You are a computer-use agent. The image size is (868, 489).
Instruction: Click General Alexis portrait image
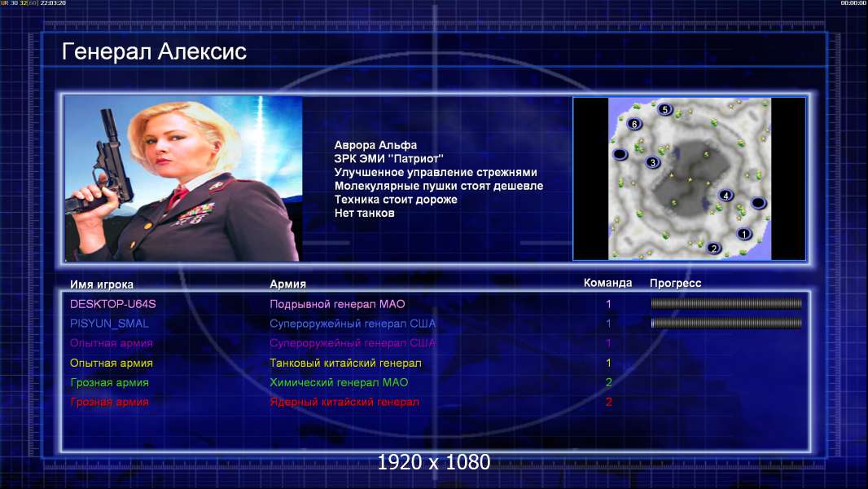click(183, 178)
